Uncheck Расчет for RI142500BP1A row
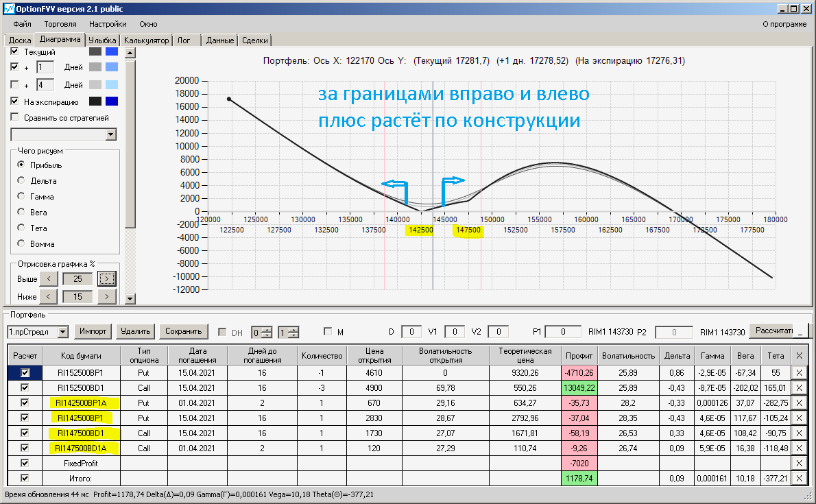The image size is (816, 504). coord(25,403)
